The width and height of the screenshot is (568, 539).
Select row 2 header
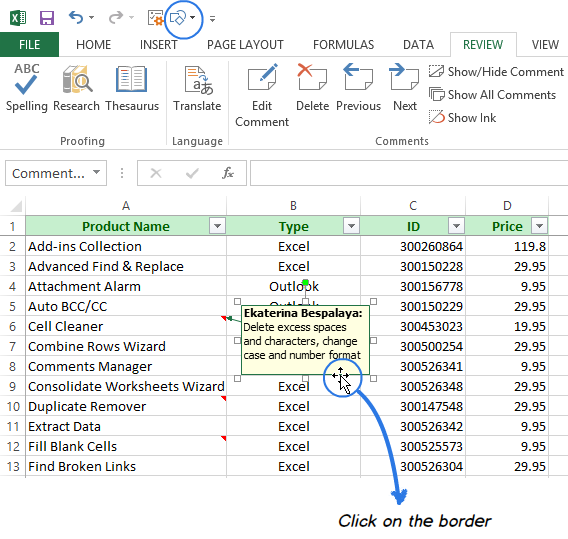point(13,246)
